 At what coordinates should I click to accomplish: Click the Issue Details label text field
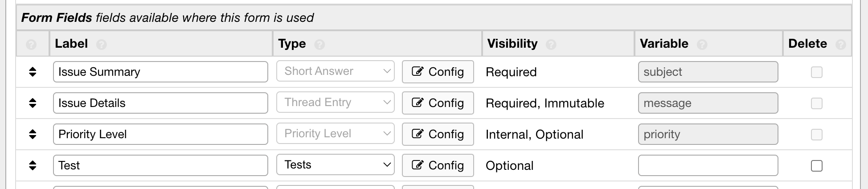pyautogui.click(x=160, y=103)
